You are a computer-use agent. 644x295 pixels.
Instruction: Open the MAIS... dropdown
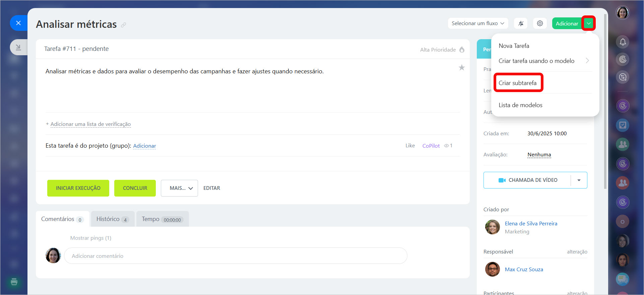point(179,188)
